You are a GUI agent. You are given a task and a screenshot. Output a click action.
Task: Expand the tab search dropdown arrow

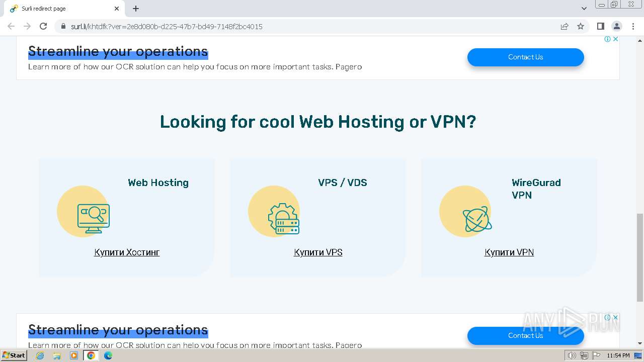coord(584,9)
